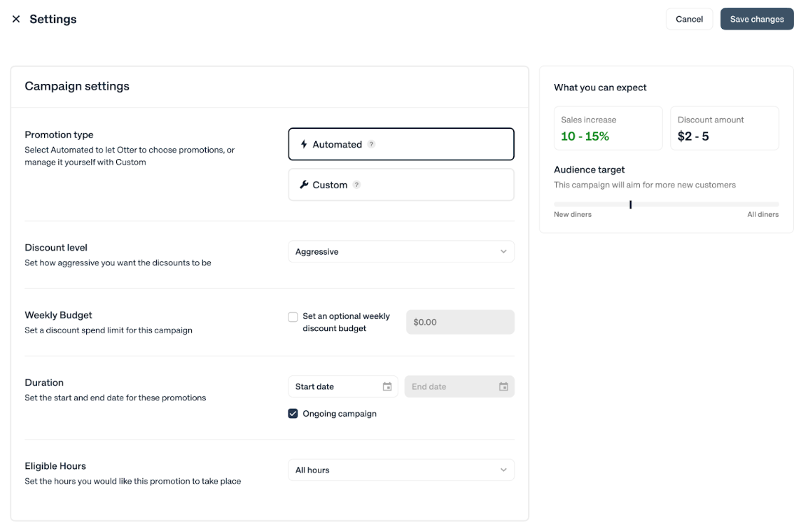Open the Custom help question mark
Screen dimensions: 808x532
(356, 185)
